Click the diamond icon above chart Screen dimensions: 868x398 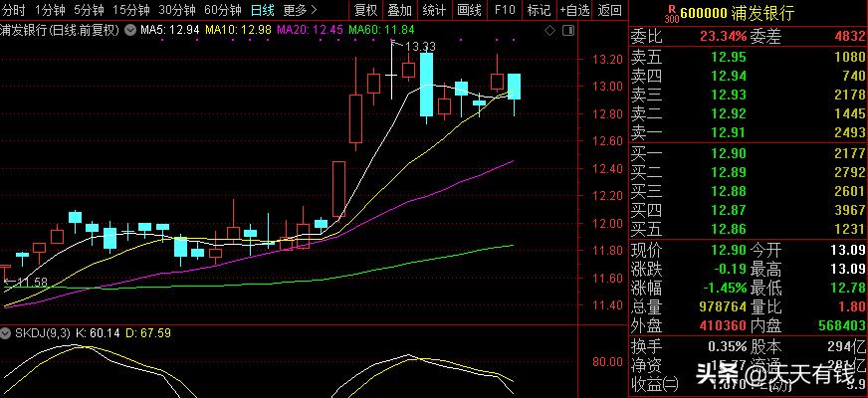[549, 31]
